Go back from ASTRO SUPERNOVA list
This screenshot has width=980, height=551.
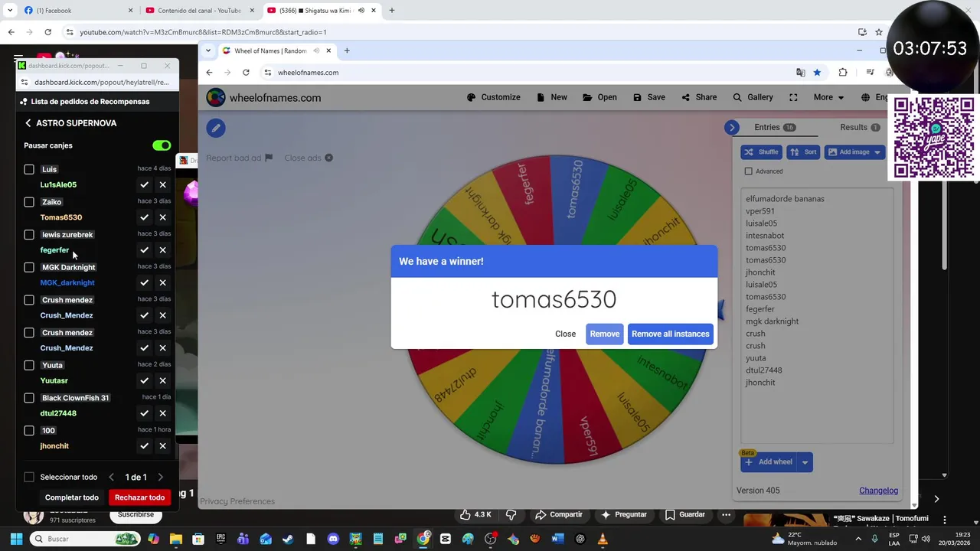28,123
